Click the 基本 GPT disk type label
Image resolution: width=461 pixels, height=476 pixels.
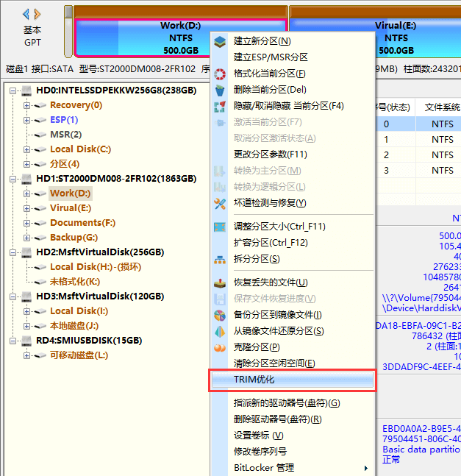coord(32,36)
